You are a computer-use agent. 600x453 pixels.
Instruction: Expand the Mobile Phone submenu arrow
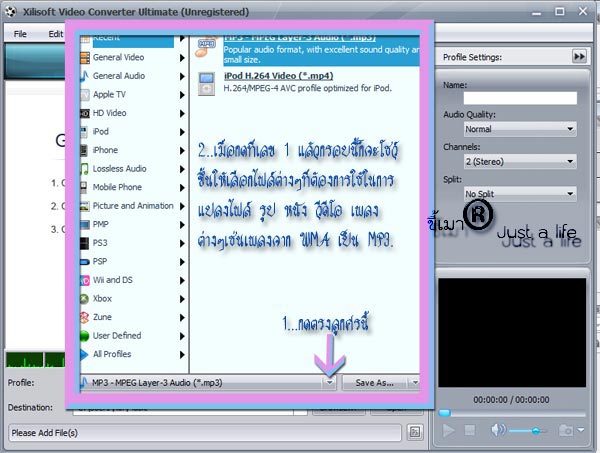tap(182, 187)
